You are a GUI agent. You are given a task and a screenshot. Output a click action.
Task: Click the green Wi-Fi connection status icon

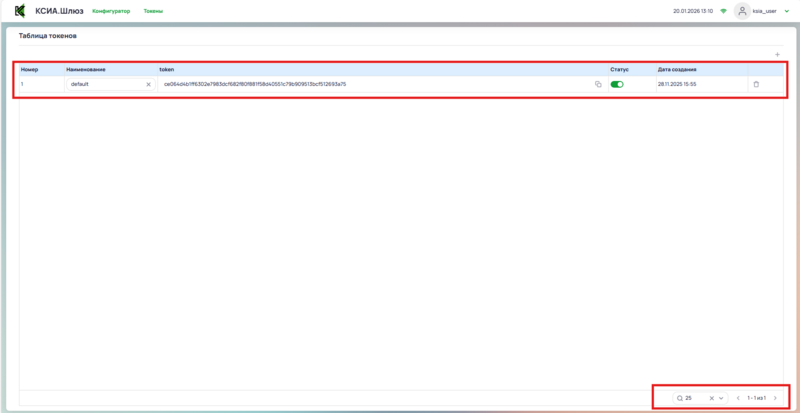point(723,11)
